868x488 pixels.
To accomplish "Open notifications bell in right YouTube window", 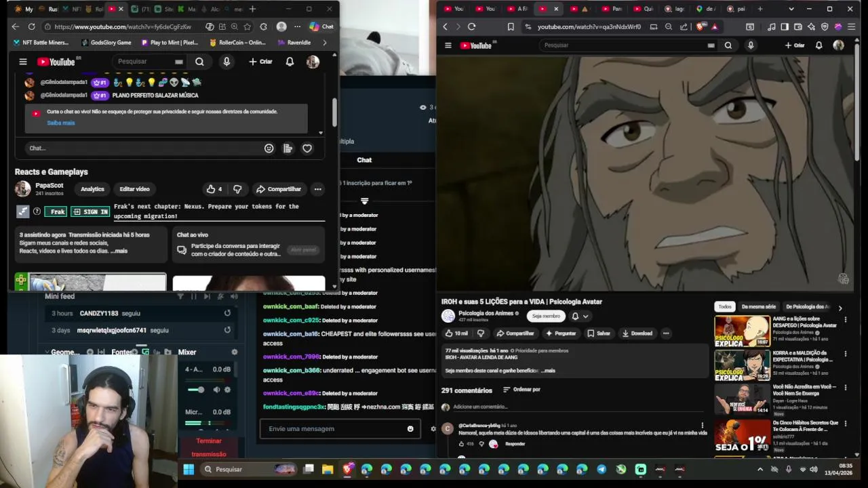I will 818,45.
